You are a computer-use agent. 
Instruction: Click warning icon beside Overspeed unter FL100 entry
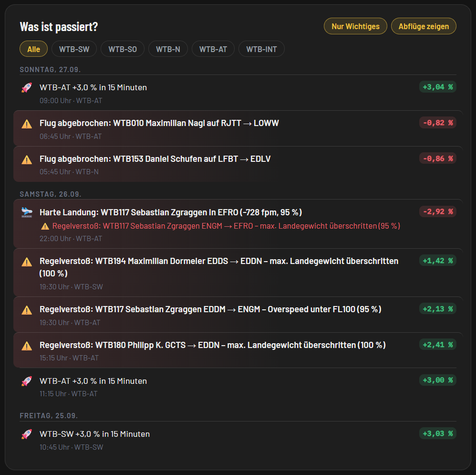[x=27, y=310]
